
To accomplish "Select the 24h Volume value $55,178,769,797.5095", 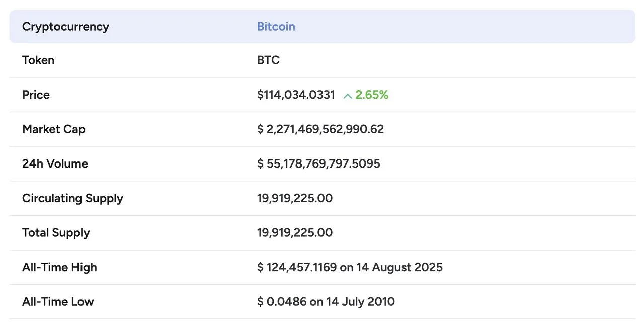I will pyautogui.click(x=318, y=164).
